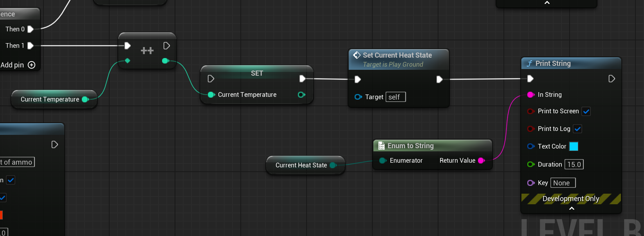Screen dimensions: 644x236
Task: Click the Enum to String Return Value pin
Action: [482, 160]
